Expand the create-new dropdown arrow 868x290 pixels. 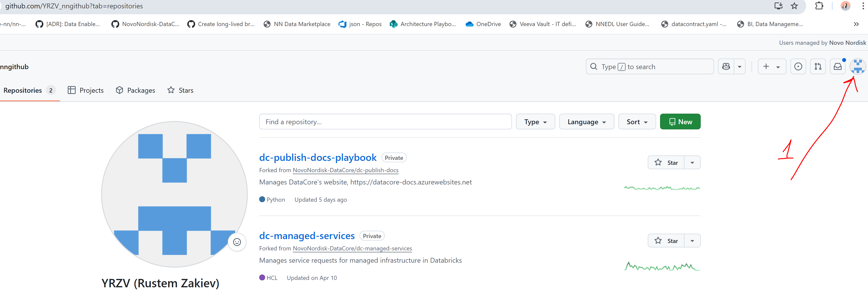(778, 67)
